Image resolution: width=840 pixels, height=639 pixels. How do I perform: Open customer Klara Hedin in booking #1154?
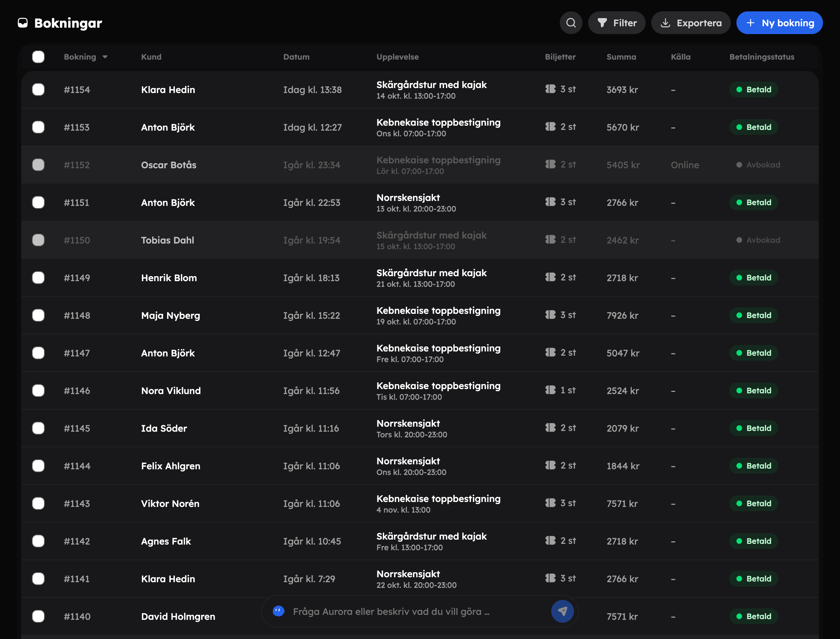click(168, 90)
